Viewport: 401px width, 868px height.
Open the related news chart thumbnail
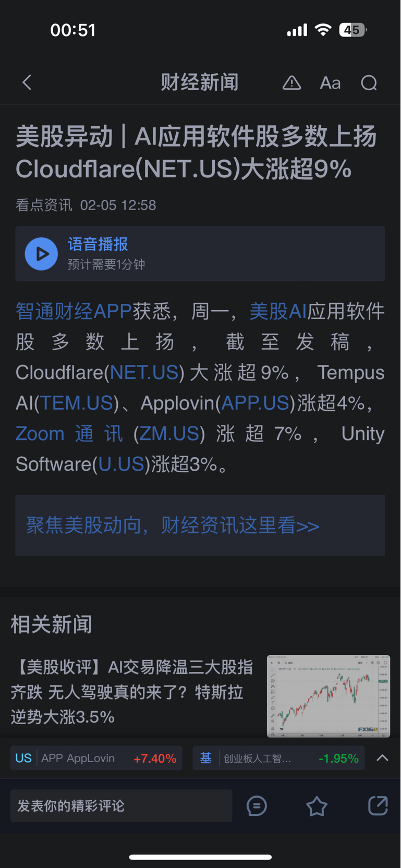pyautogui.click(x=329, y=696)
